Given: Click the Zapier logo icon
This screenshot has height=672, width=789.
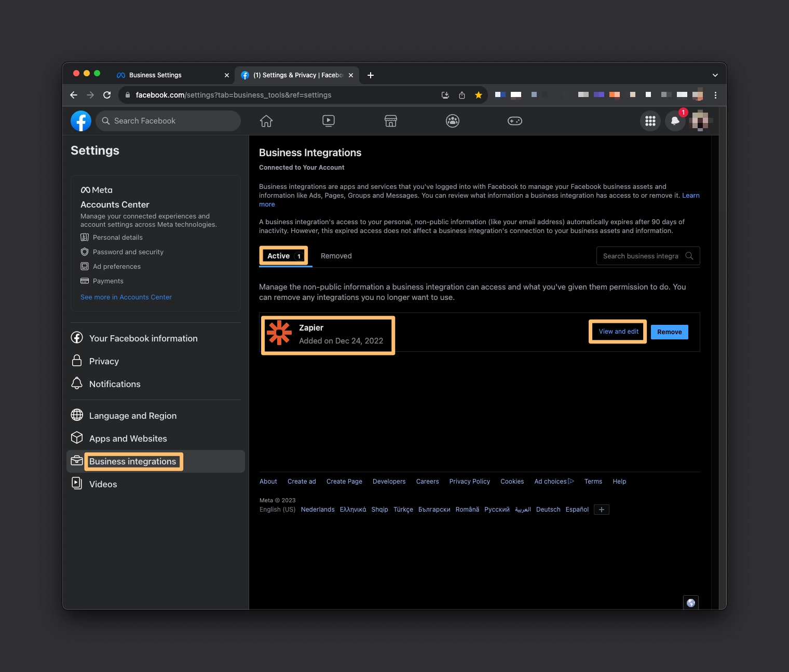Looking at the screenshot, I should click(279, 333).
